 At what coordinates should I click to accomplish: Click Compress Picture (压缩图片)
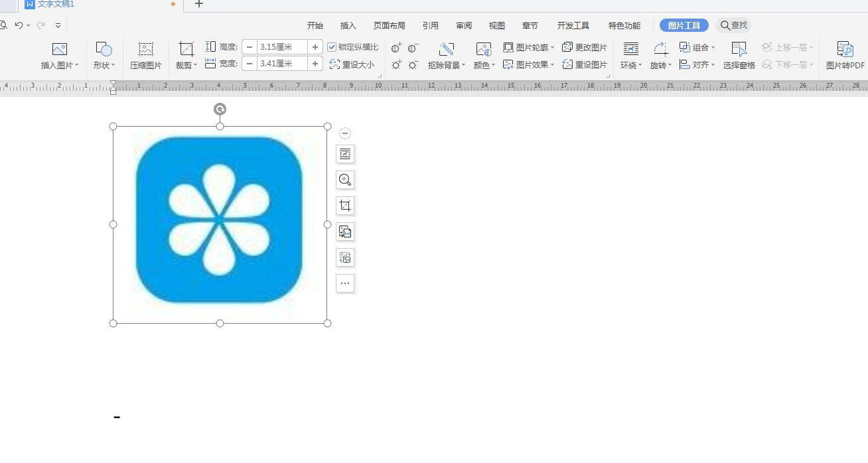pos(146,56)
